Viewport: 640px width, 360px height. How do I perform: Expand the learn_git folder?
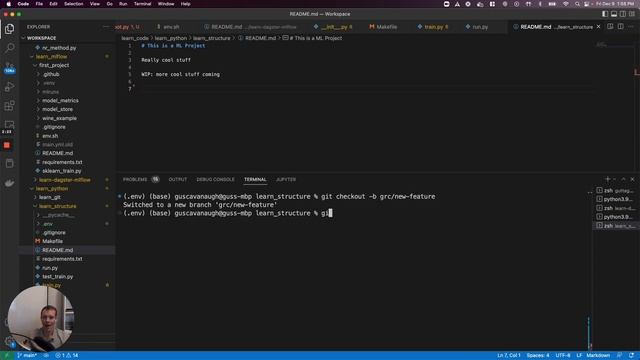49,197
